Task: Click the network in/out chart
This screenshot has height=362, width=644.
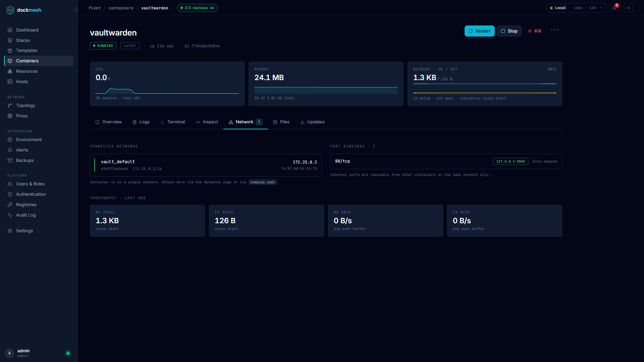Action: 485,88
